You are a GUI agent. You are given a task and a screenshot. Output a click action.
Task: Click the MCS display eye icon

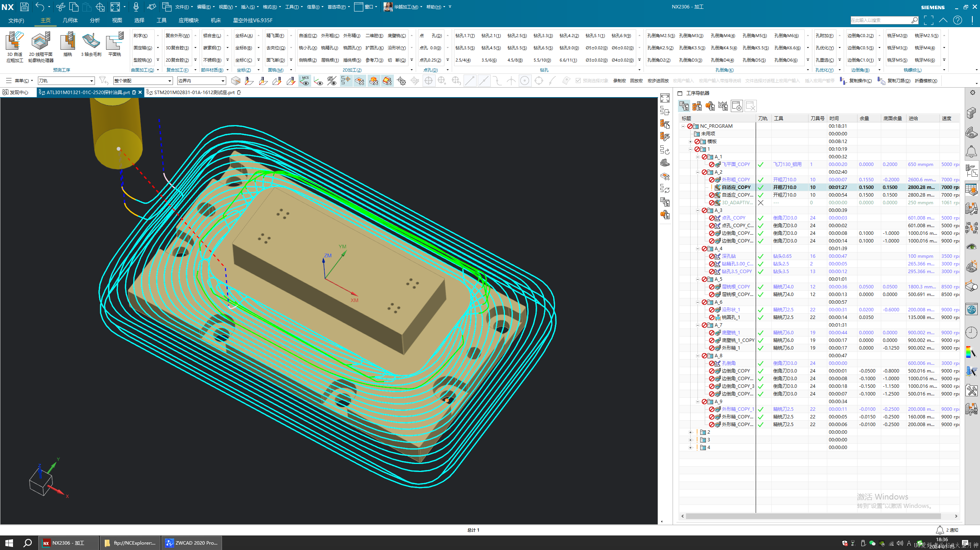click(x=305, y=81)
